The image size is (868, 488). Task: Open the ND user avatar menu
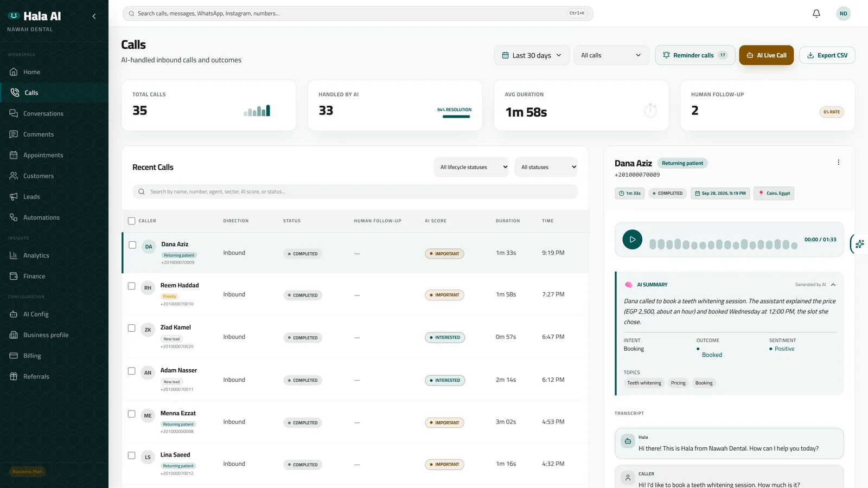pyautogui.click(x=843, y=14)
